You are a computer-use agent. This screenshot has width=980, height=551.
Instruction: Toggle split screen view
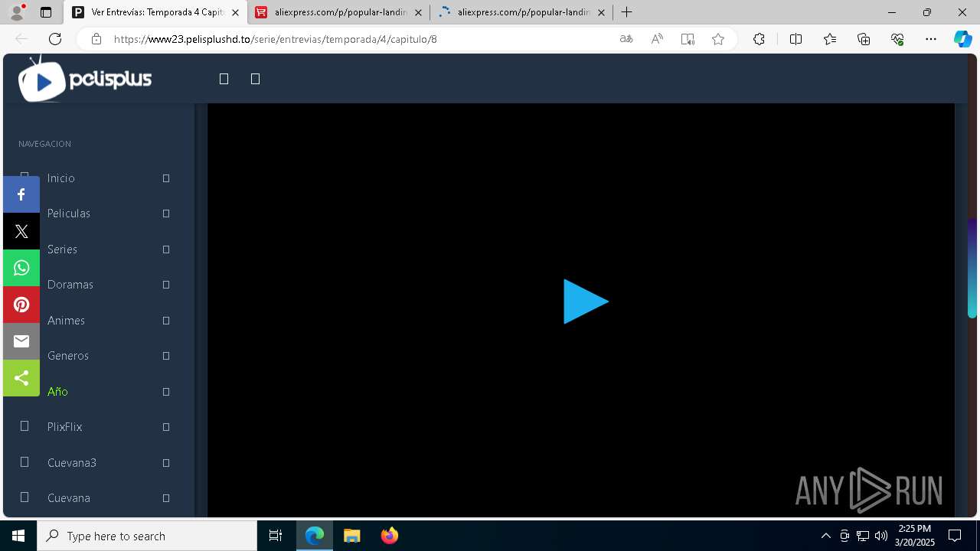point(795,39)
